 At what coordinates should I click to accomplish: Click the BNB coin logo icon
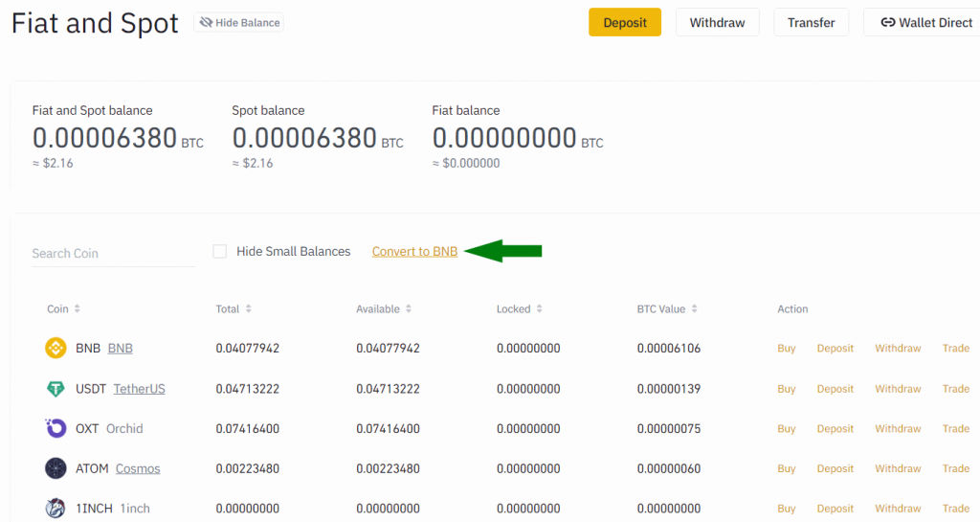[56, 349]
